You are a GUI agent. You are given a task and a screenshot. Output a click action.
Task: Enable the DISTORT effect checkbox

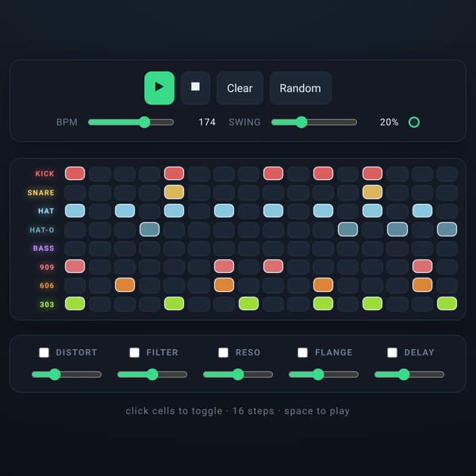point(44,352)
